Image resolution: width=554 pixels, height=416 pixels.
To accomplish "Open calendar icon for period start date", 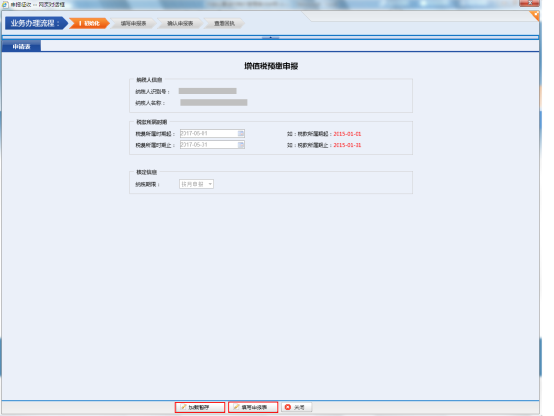I will (x=241, y=134).
